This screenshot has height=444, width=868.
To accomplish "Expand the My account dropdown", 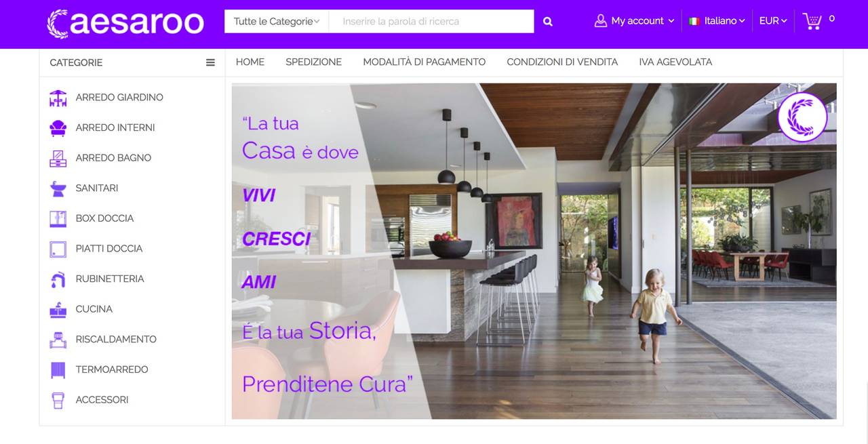I will [x=634, y=21].
